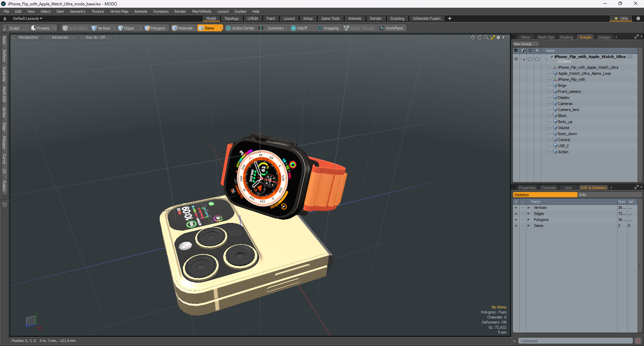Select the Camera_lens item in group list

[569, 110]
